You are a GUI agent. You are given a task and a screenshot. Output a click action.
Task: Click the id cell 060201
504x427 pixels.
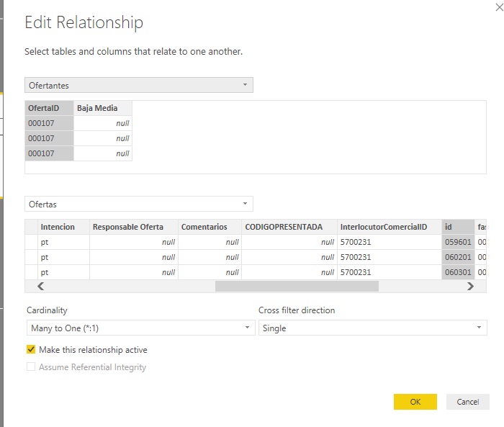tap(458, 257)
